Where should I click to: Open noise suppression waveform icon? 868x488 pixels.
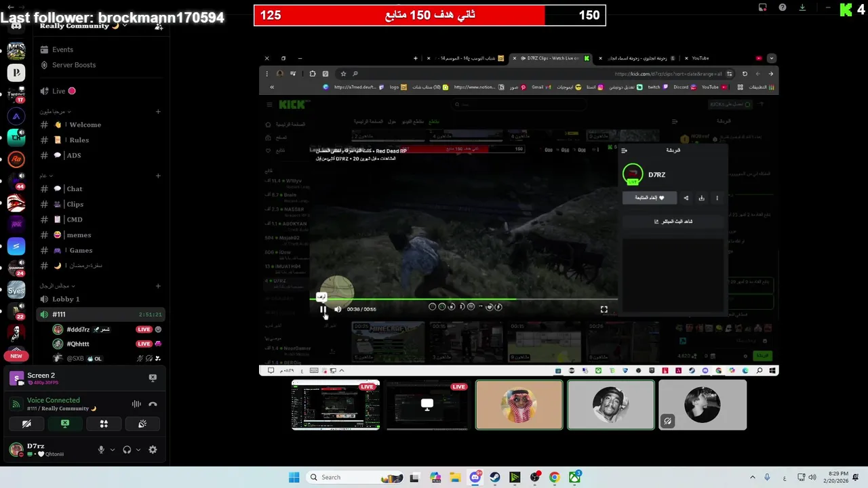click(x=136, y=404)
